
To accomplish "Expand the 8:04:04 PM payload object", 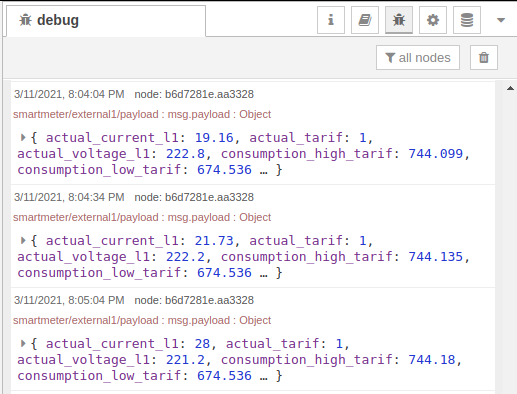I will pyautogui.click(x=23, y=137).
